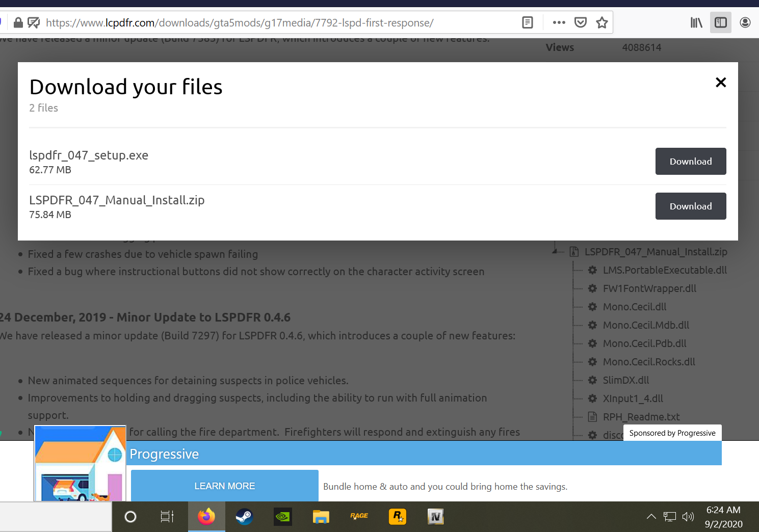Select RPH_Readme.txt in file tree

[x=641, y=417]
